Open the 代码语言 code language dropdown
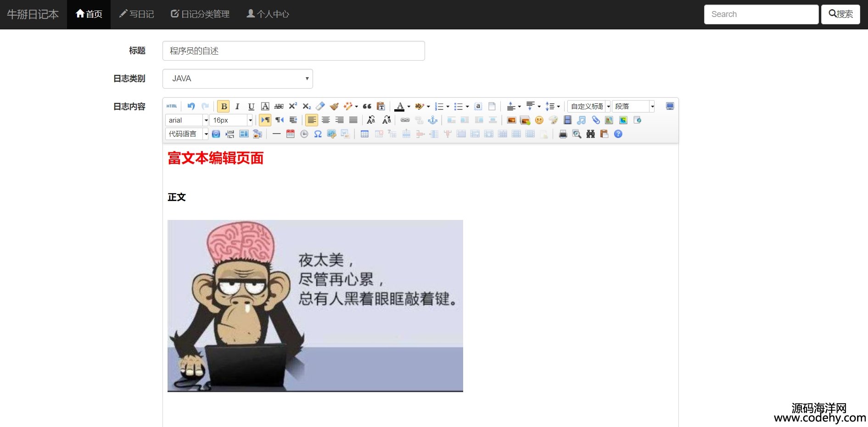The height and width of the screenshot is (427, 868). (x=187, y=134)
